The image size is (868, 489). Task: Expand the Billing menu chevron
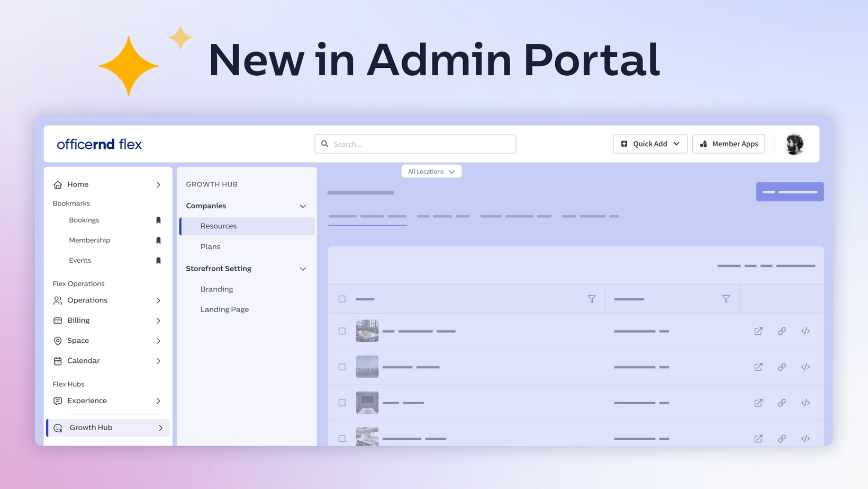point(158,321)
